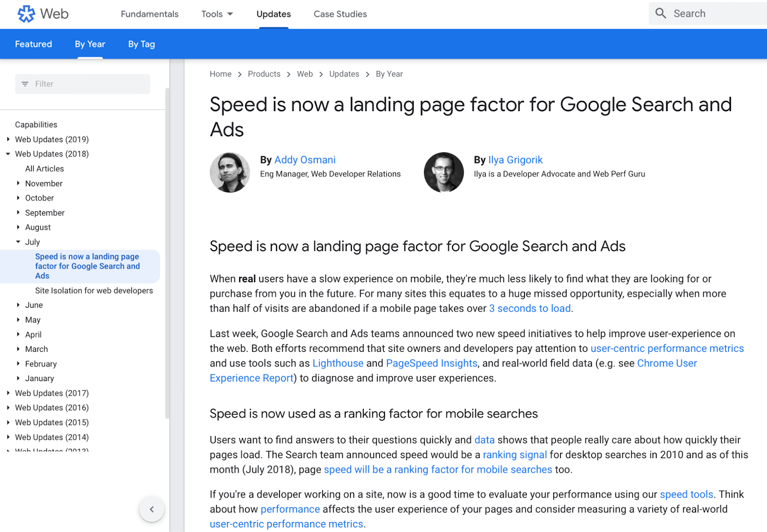Viewport: 767px width, 532px height.
Task: Expand the November section
Action: tap(18, 183)
